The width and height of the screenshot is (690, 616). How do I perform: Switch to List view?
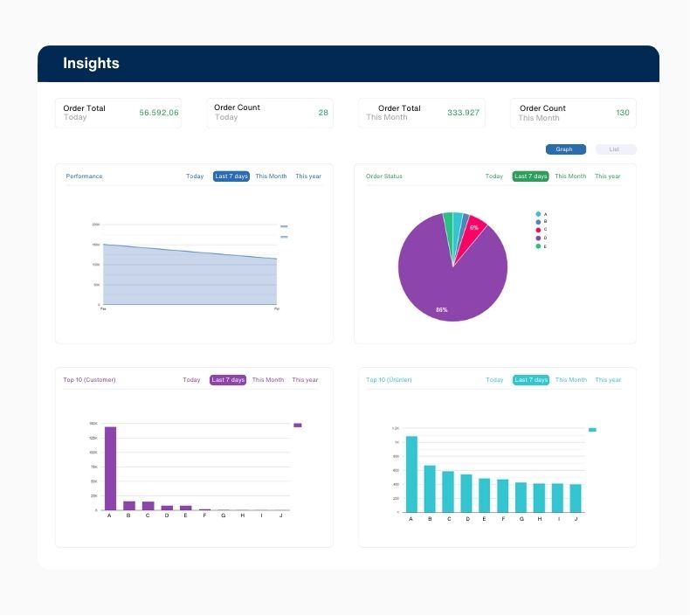[615, 149]
